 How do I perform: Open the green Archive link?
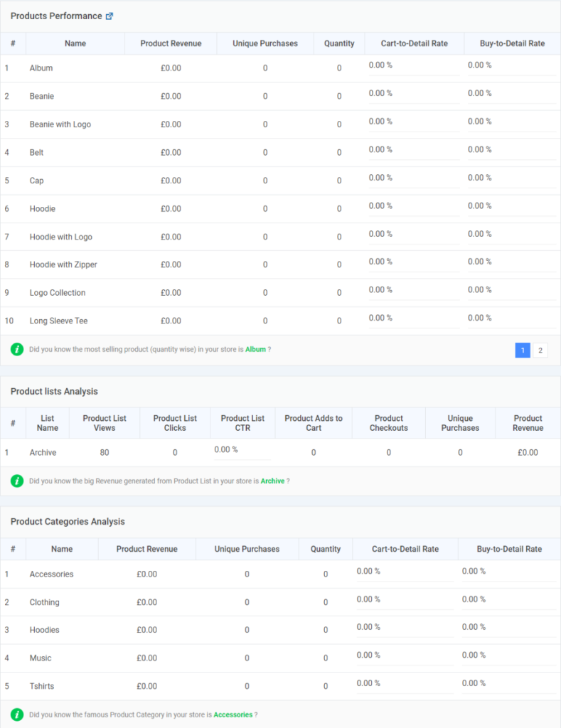click(272, 481)
